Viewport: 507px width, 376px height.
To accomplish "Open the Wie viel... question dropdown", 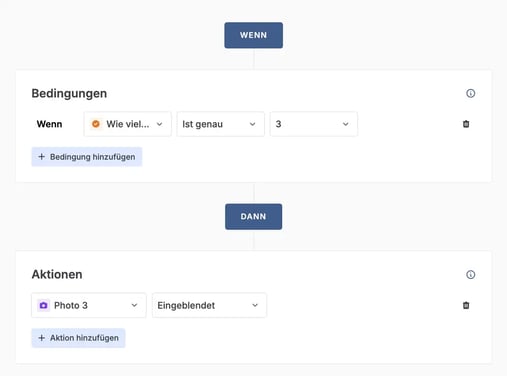I will tap(127, 124).
